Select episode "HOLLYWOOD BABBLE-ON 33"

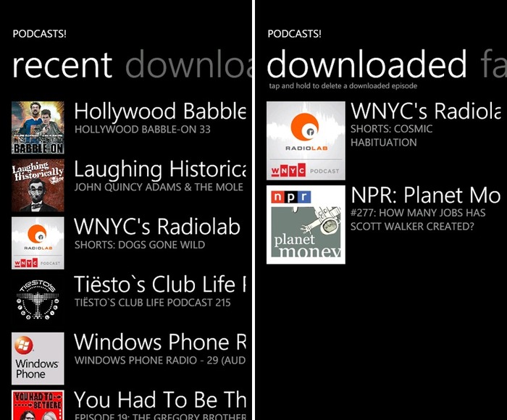(x=143, y=130)
